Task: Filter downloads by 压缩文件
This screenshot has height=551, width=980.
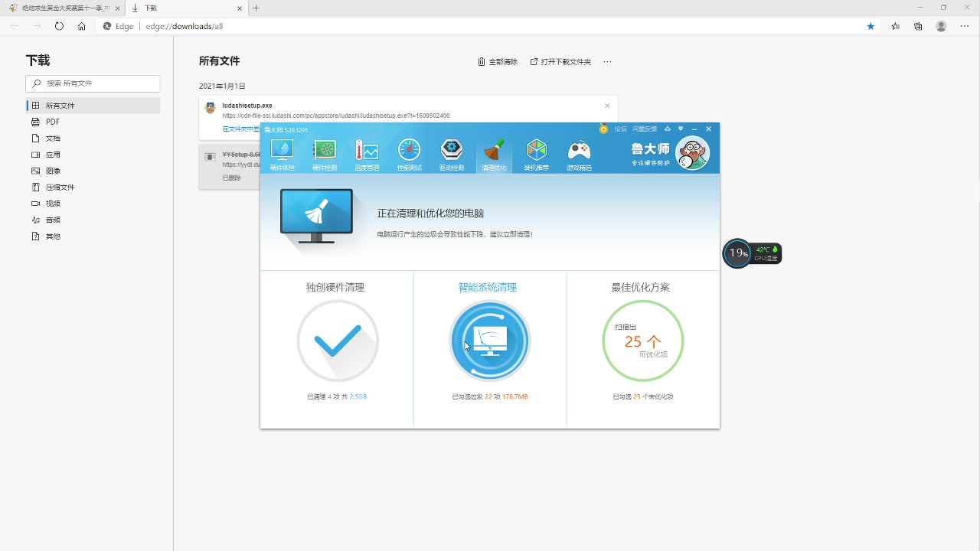Action: [x=93, y=187]
